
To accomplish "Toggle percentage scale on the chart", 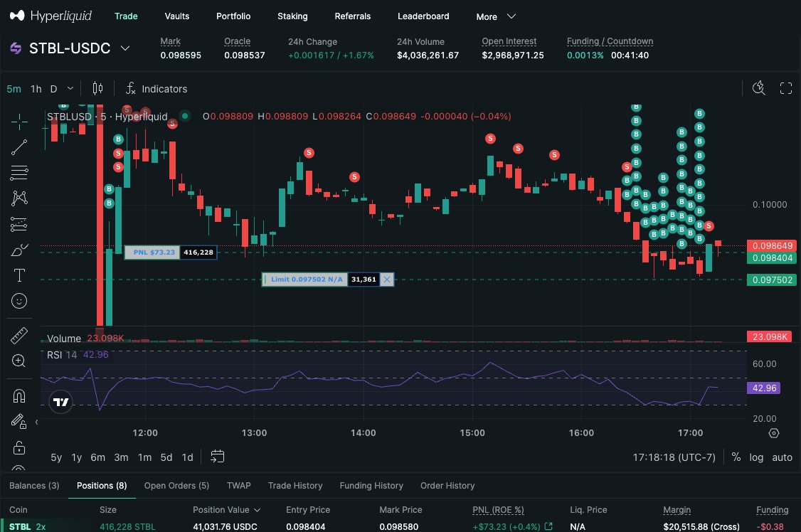I will click(736, 457).
